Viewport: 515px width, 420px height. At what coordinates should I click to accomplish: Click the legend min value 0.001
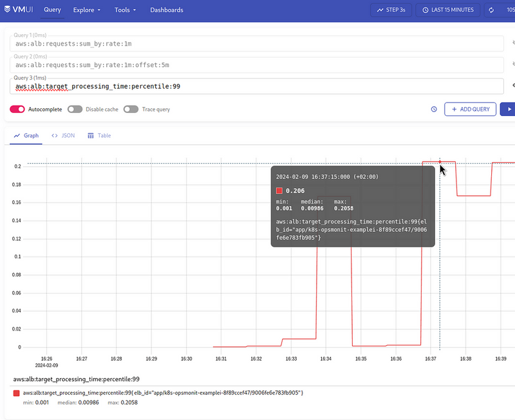(x=42, y=403)
